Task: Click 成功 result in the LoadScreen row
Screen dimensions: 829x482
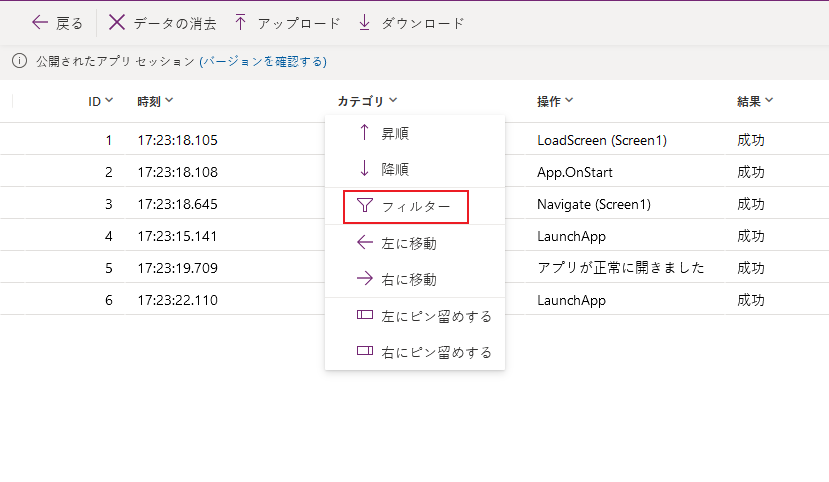Action: click(x=751, y=140)
